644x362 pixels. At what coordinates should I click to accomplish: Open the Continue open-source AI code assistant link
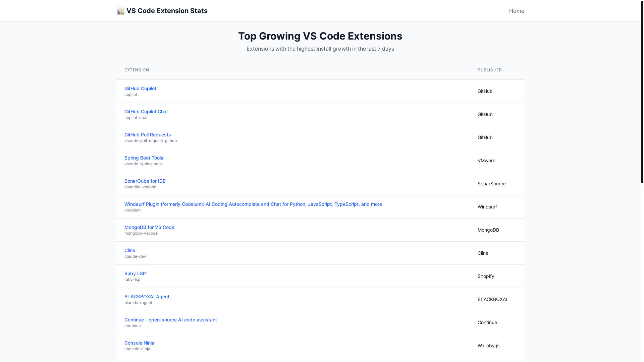(x=171, y=320)
